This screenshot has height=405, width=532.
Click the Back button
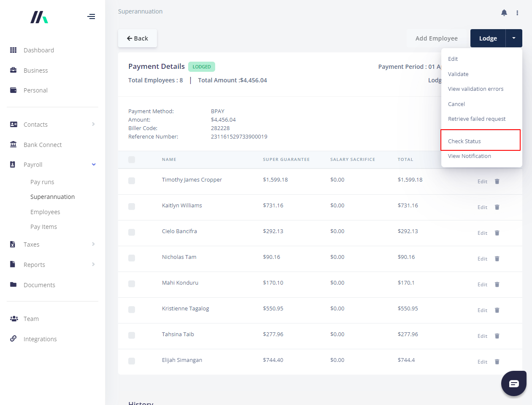point(138,38)
